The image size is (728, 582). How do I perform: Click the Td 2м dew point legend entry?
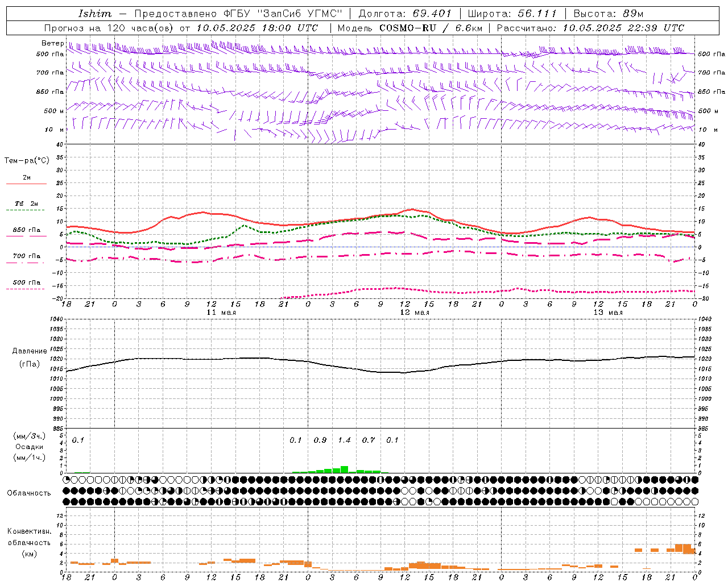27,203
